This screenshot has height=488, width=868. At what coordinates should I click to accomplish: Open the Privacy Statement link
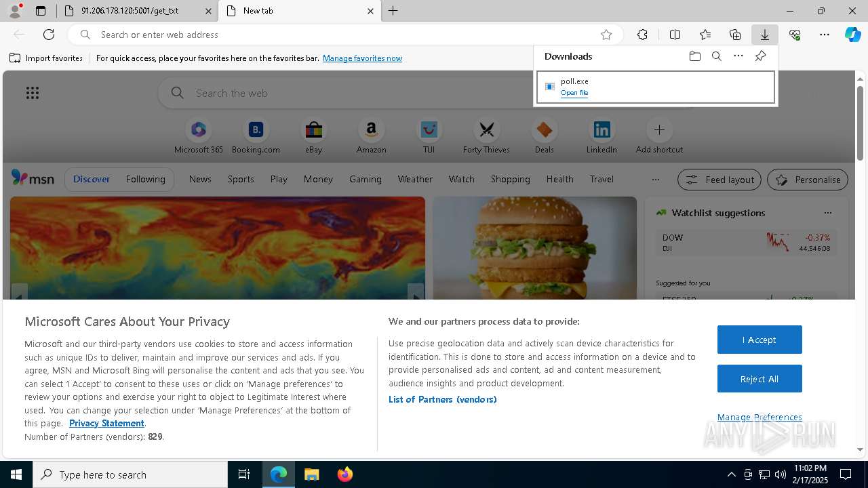[106, 423]
